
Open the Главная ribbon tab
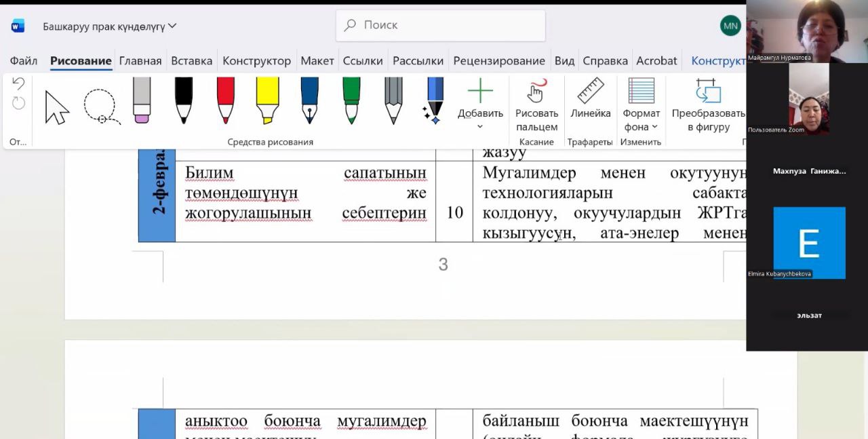[140, 61]
